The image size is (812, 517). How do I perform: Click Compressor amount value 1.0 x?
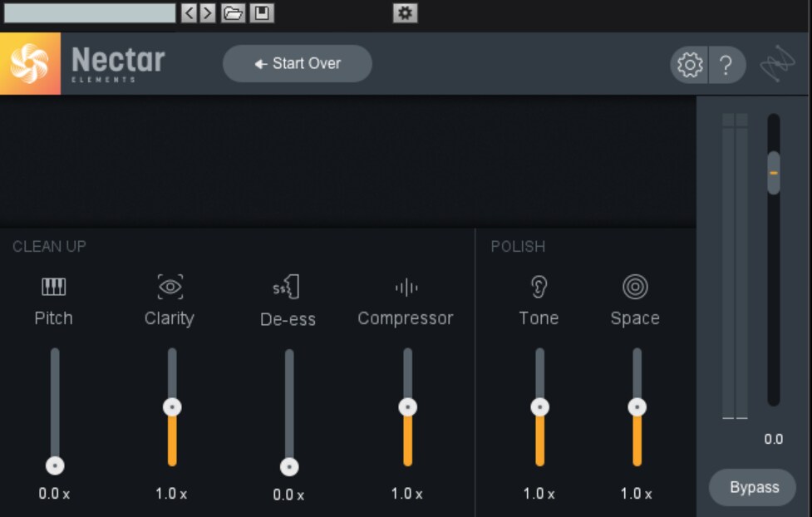406,494
